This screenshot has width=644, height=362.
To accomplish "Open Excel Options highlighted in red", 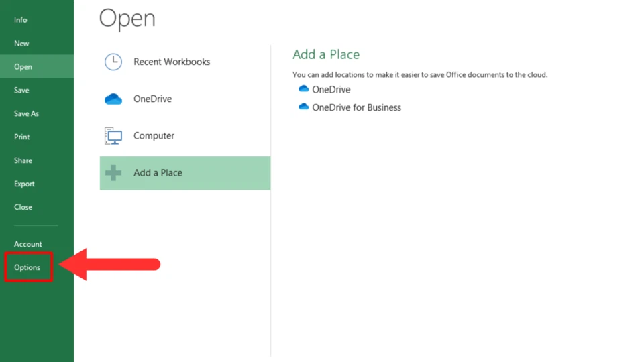I will (28, 268).
